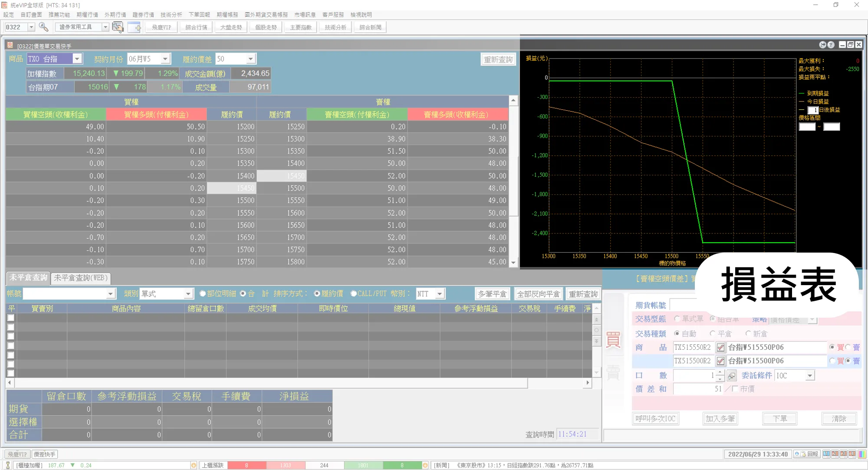This screenshot has width=868, height=470.
Task: Select the 部位明細 radio button
Action: [203, 294]
